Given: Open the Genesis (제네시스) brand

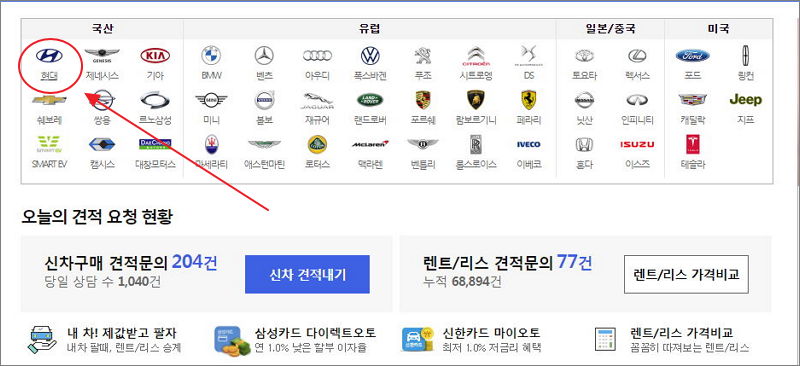Looking at the screenshot, I should tap(102, 56).
